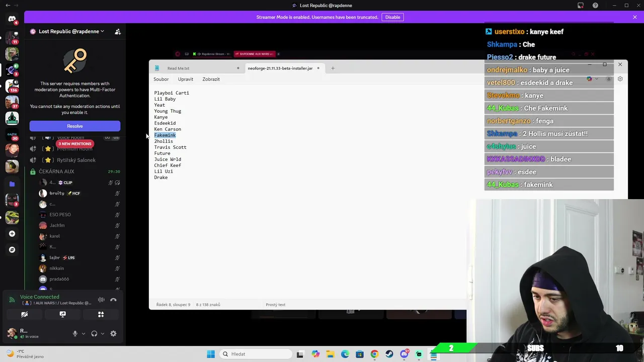Open Microsoft Edge from taskbar
This screenshot has width=644, height=362.
coord(345,354)
